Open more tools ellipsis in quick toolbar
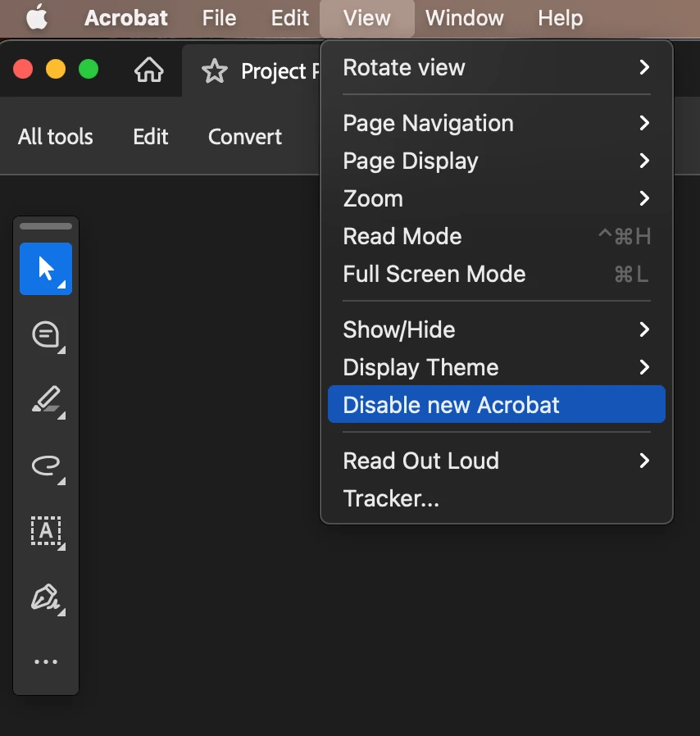The image size is (700, 736). 46,662
